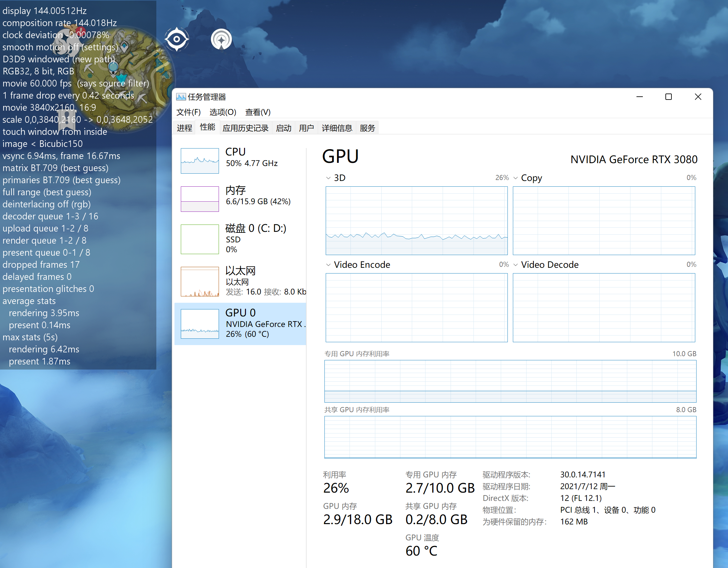Click the Task Manager app icon in title bar
The width and height of the screenshot is (728, 568).
[181, 97]
